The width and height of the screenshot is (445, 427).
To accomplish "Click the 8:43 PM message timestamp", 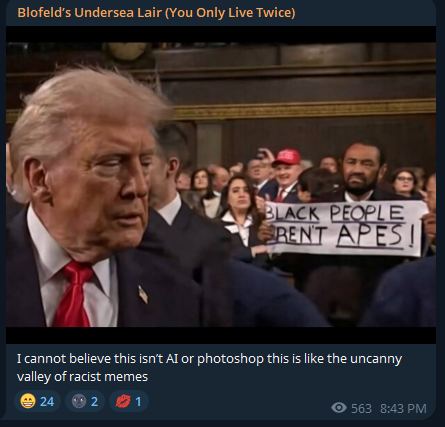I will pos(403,408).
